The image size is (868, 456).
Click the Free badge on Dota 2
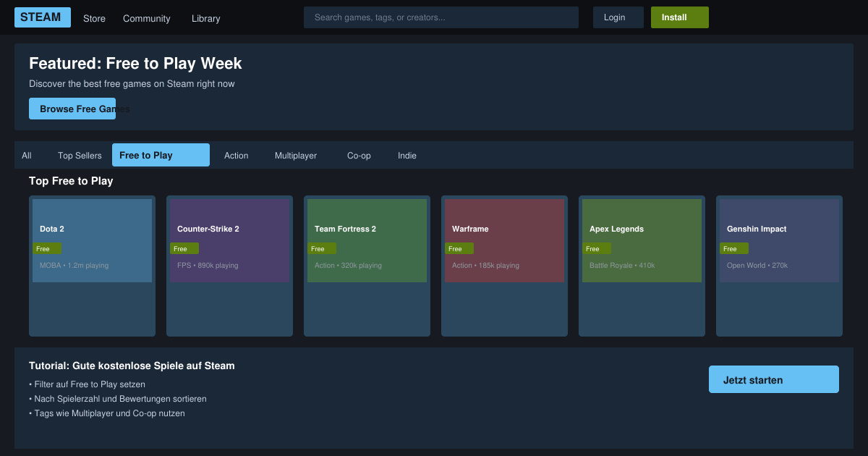point(47,248)
